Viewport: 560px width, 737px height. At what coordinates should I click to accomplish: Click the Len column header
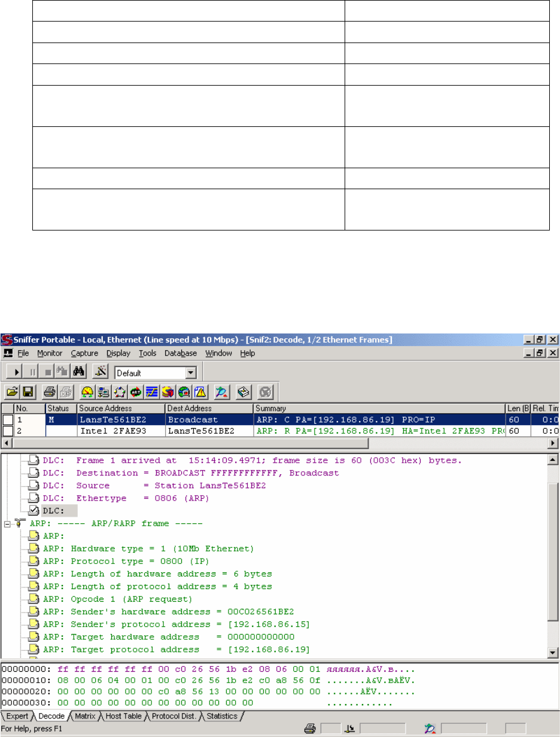click(518, 408)
